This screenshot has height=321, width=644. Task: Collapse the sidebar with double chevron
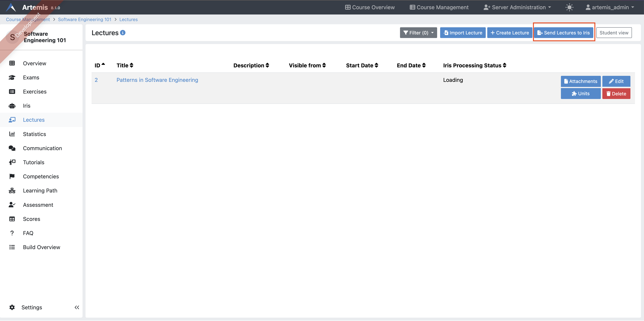[x=77, y=307]
